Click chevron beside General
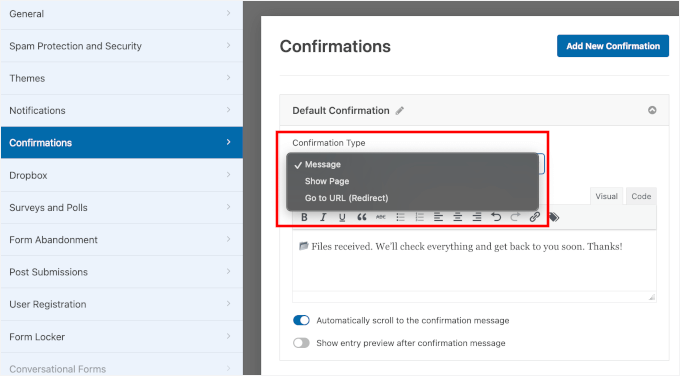The image size is (680, 376). point(229,13)
